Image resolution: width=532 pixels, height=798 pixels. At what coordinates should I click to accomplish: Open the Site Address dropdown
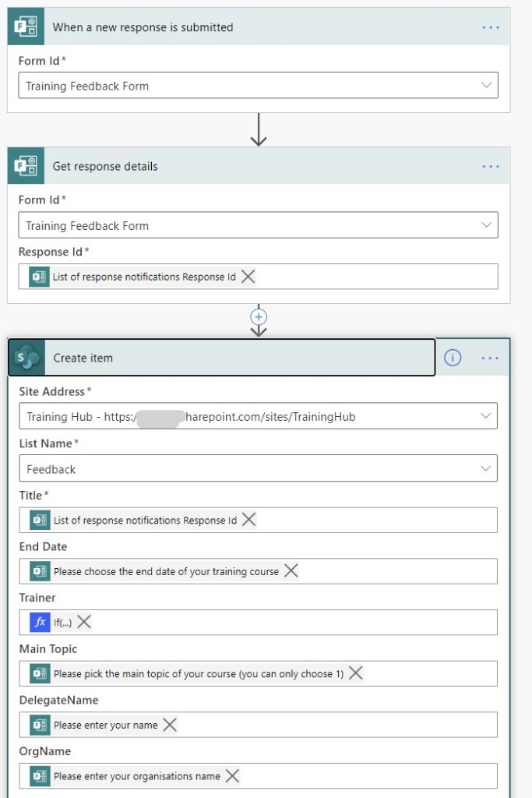pos(486,416)
